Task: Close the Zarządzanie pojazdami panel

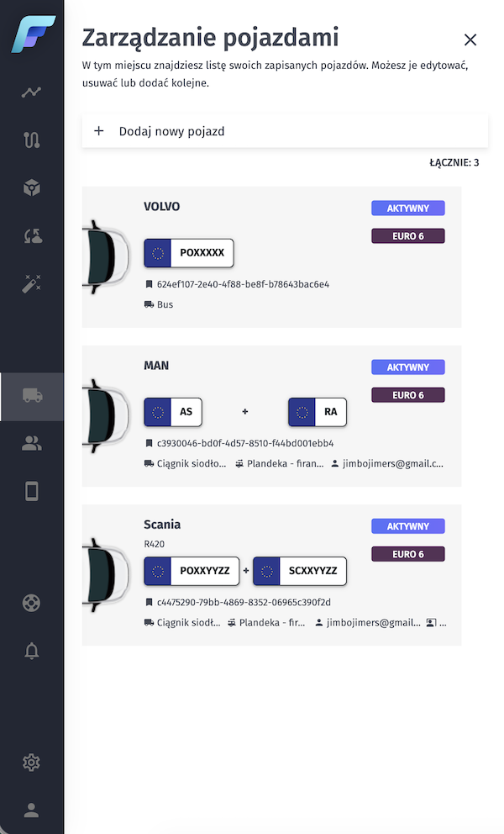Action: click(x=470, y=40)
